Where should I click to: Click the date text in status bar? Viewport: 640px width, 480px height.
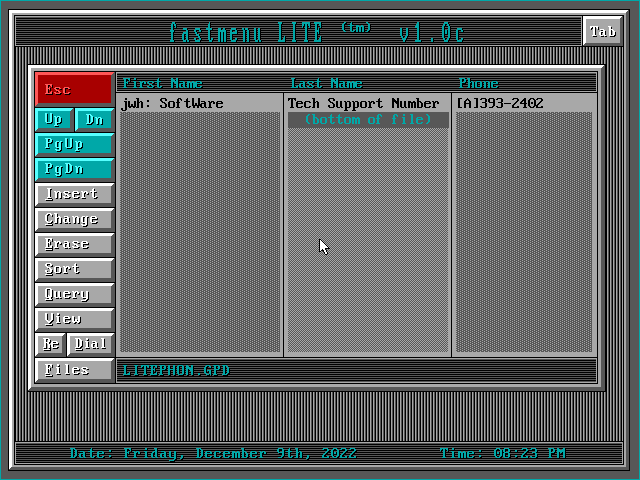(x=213, y=453)
